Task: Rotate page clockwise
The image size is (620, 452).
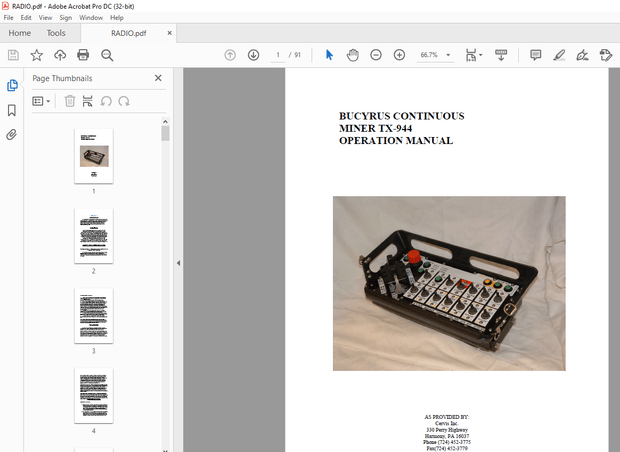Action: [x=124, y=101]
